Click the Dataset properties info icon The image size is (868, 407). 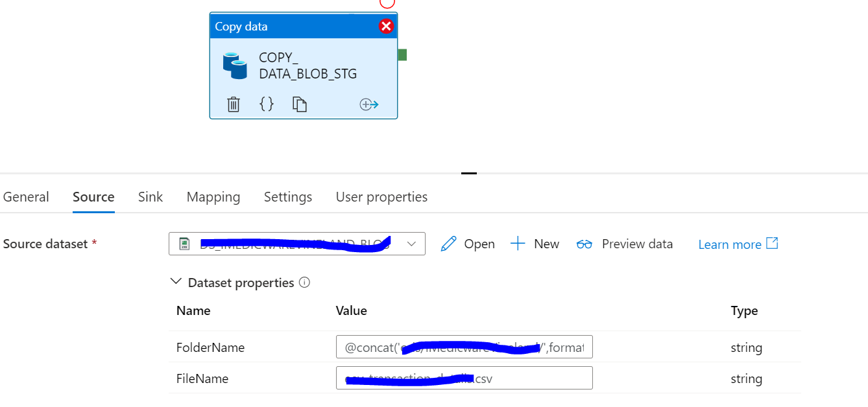coord(305,283)
